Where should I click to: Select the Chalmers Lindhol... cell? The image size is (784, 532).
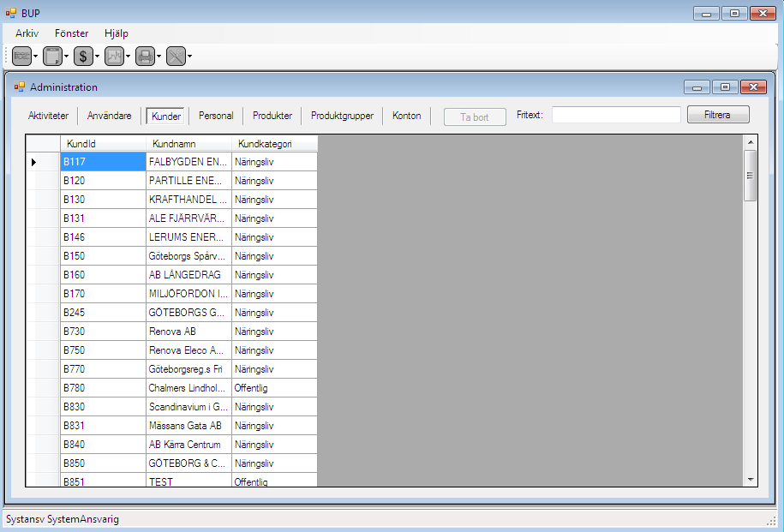(x=189, y=388)
